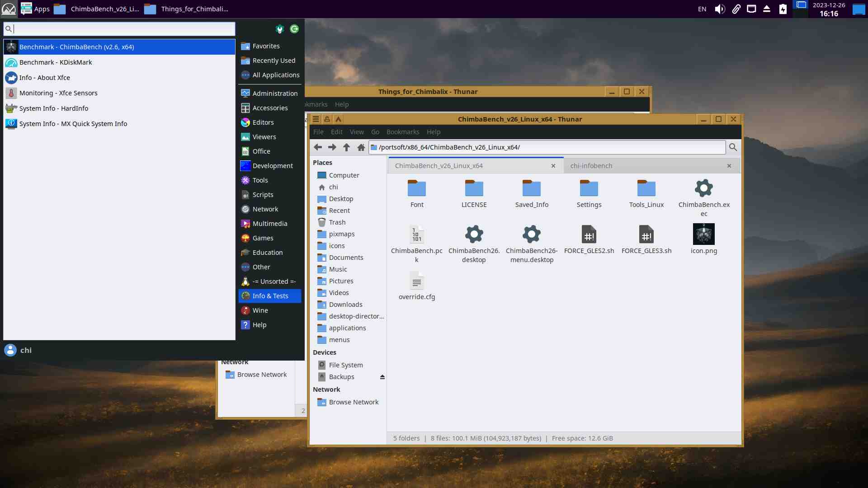Select Downloads in Places sidebar
This screenshot has height=488, width=868.
[345, 305]
